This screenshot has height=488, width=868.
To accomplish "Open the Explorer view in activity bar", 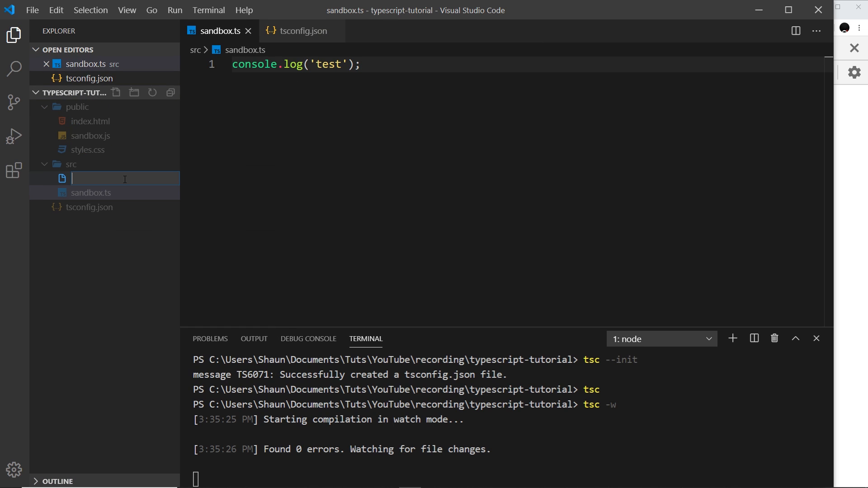I will 14,35.
